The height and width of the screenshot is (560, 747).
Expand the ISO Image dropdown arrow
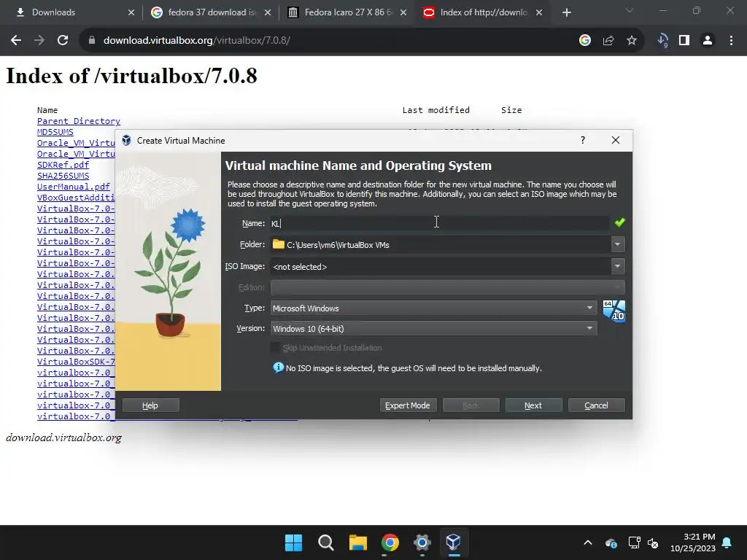pyautogui.click(x=617, y=266)
